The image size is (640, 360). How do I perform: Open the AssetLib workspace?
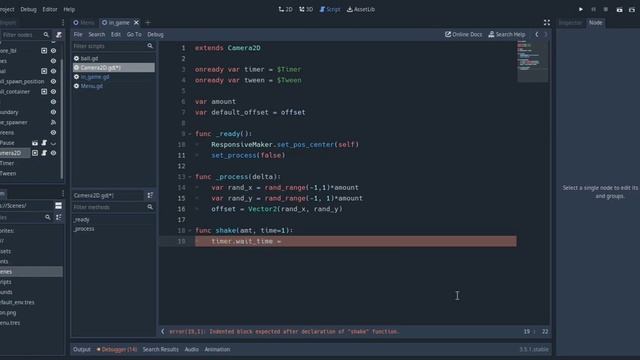pyautogui.click(x=361, y=9)
